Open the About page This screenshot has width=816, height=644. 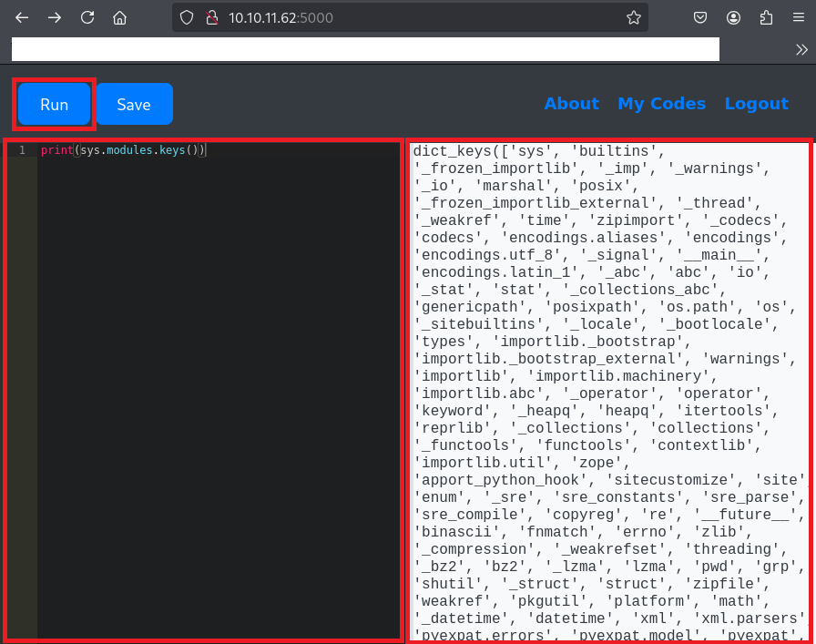click(571, 104)
